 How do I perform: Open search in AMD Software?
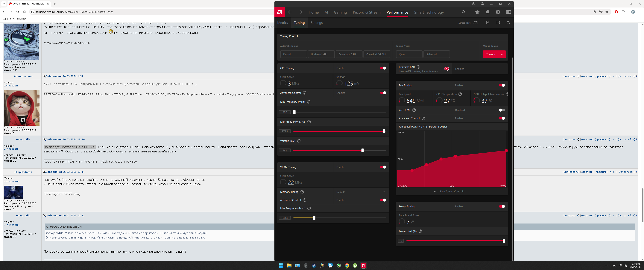tap(464, 12)
